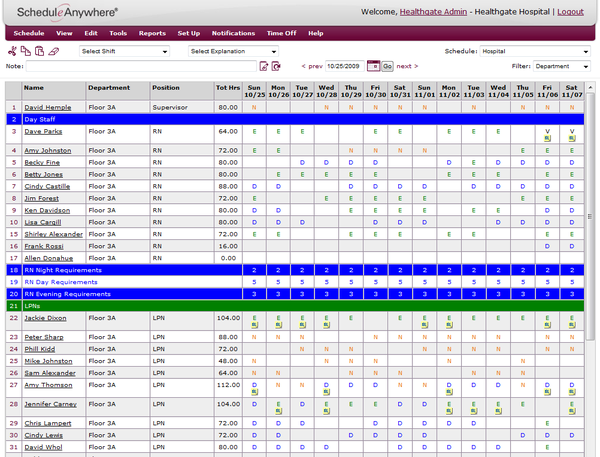Click the Logout link
This screenshot has width=600, height=457.
tap(570, 10)
